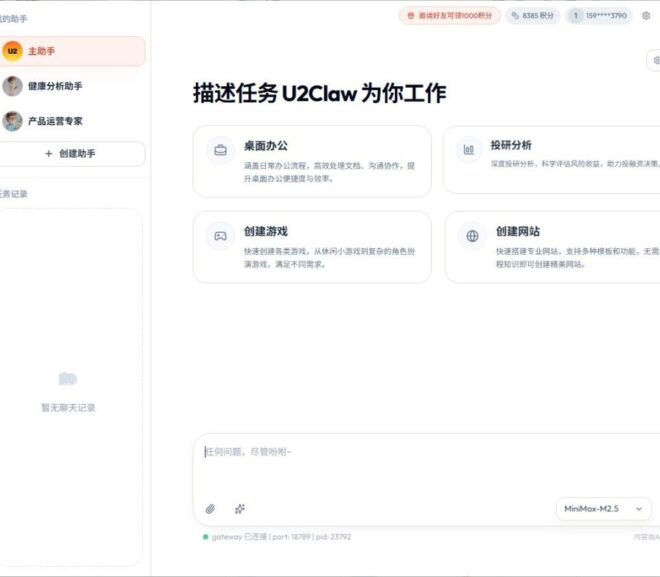Click the empty chat folder icon
Viewport: 660px width, 577px height.
coord(68,379)
